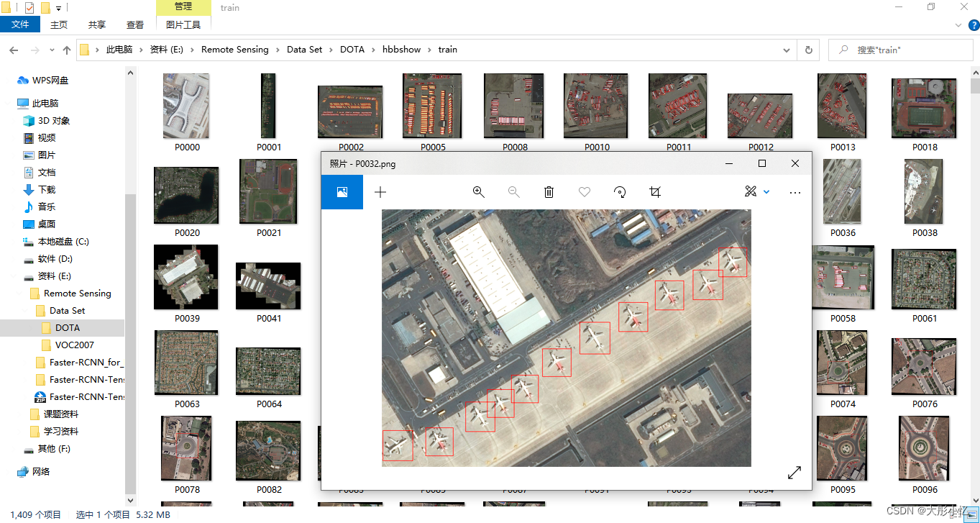Click the properties checkmark icon in title bar

pyautogui.click(x=29, y=8)
